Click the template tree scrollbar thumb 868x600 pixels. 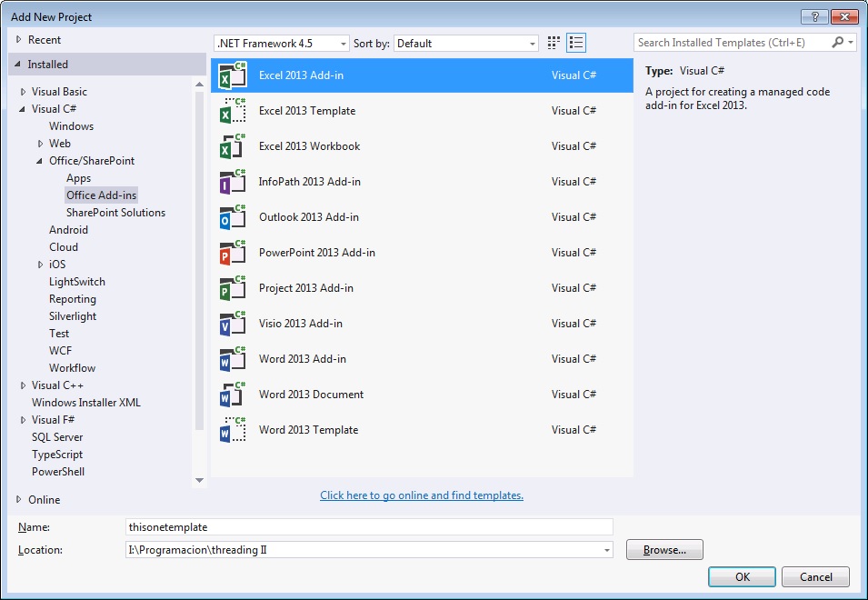[x=199, y=260]
